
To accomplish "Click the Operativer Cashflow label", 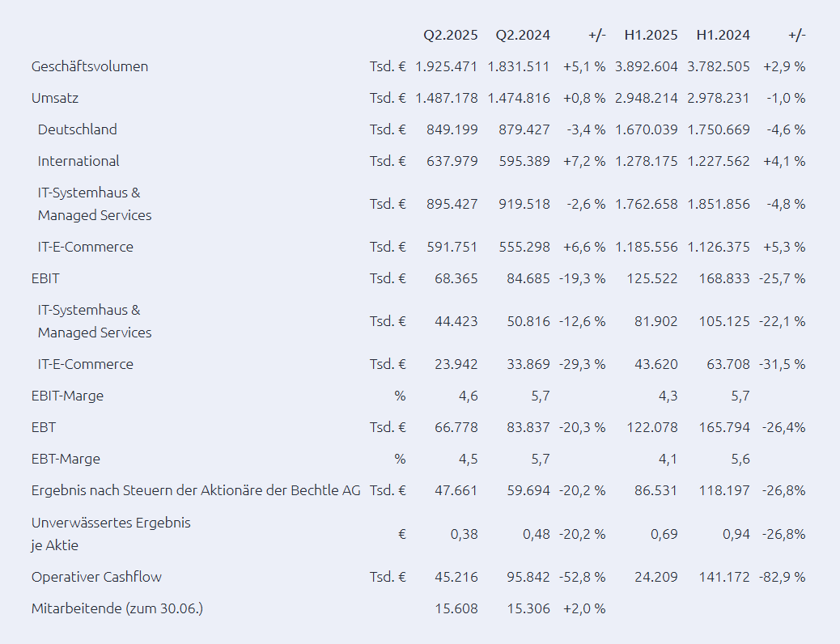I will [x=96, y=577].
